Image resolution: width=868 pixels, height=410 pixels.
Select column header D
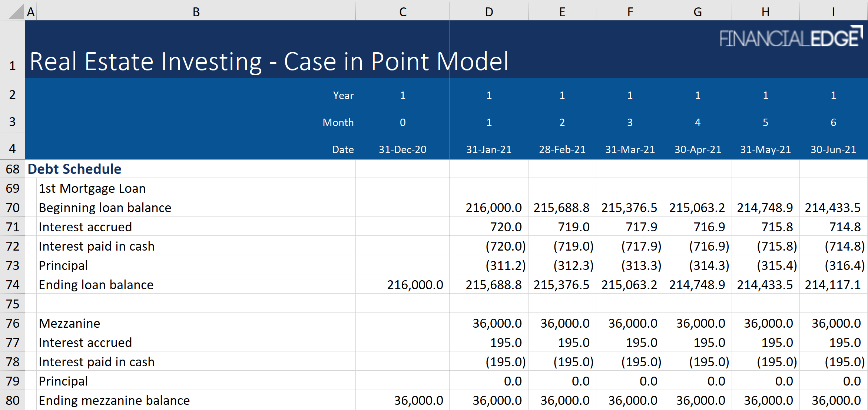click(x=488, y=11)
